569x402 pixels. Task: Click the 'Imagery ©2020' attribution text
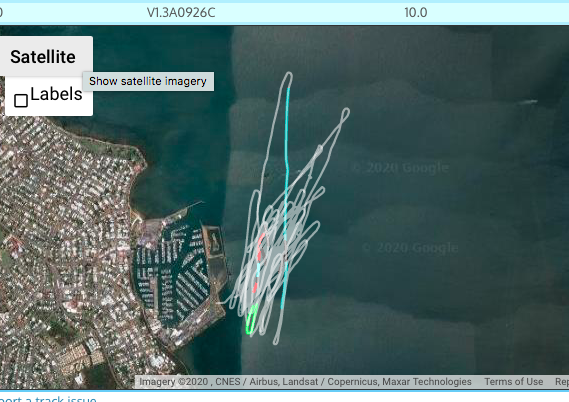pos(173,382)
